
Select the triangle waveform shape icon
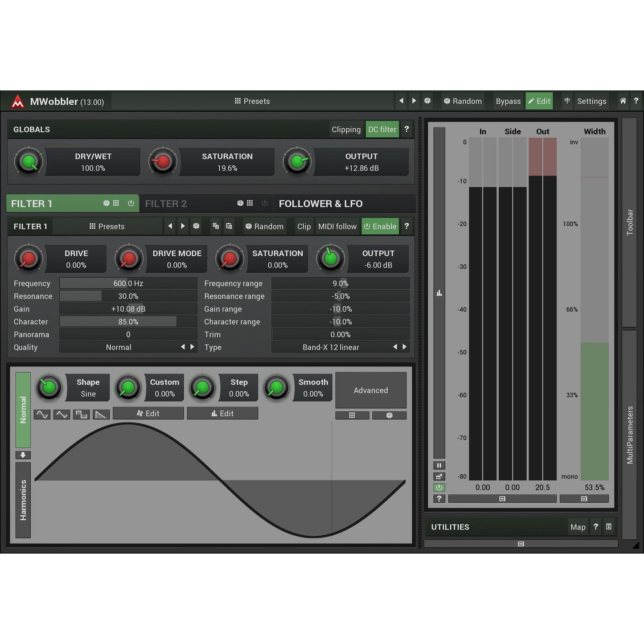pyautogui.click(x=62, y=414)
